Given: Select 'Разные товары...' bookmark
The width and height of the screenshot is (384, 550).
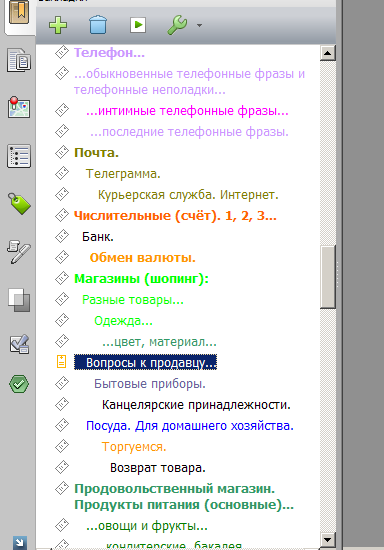Looking at the screenshot, I should (x=133, y=300).
